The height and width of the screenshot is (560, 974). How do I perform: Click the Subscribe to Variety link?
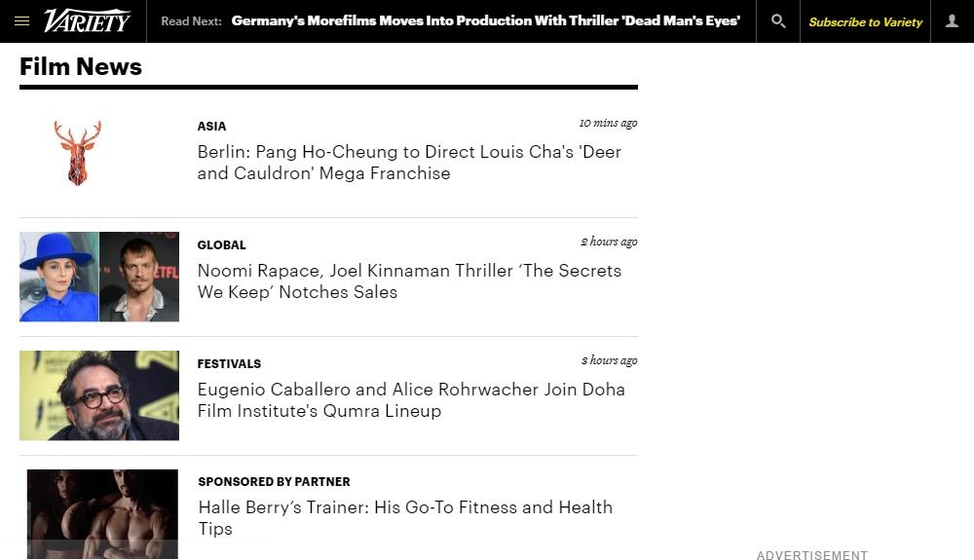tap(865, 21)
